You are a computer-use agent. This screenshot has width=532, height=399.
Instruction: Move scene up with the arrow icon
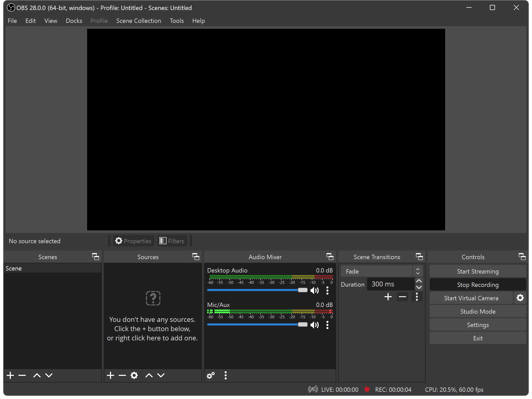(x=37, y=375)
